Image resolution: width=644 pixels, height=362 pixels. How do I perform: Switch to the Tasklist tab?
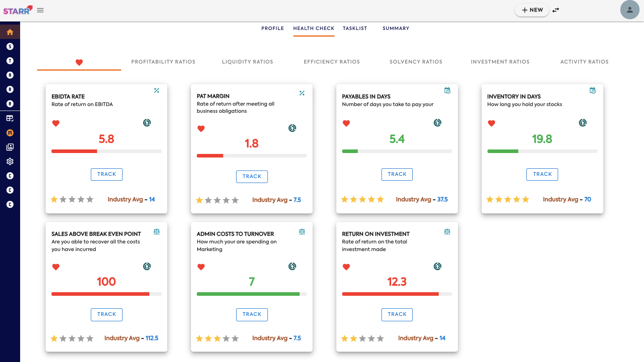pyautogui.click(x=355, y=28)
